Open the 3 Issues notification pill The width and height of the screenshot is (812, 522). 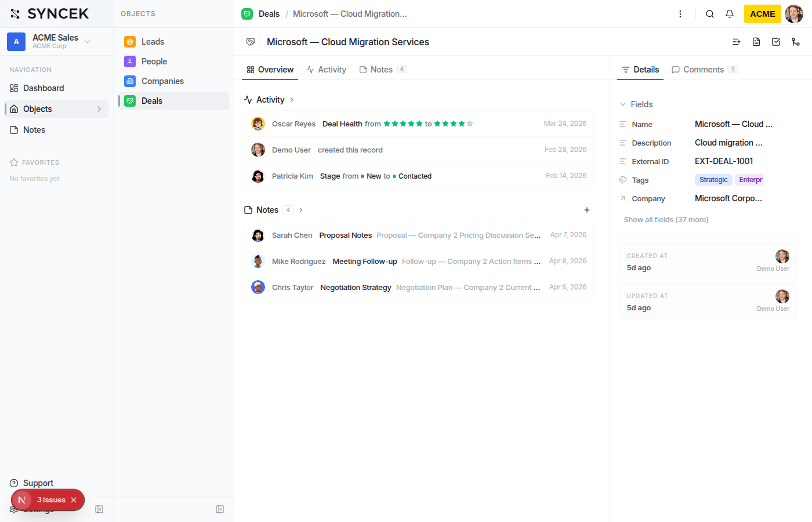48,500
